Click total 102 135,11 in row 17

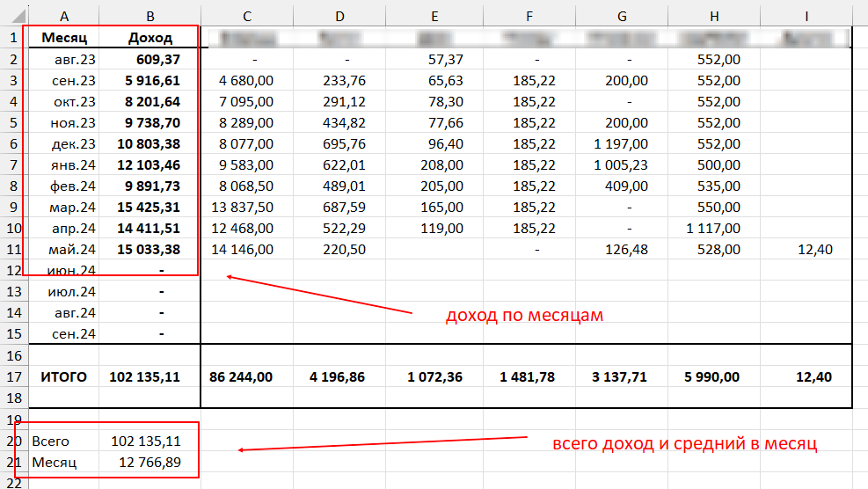click(x=150, y=376)
